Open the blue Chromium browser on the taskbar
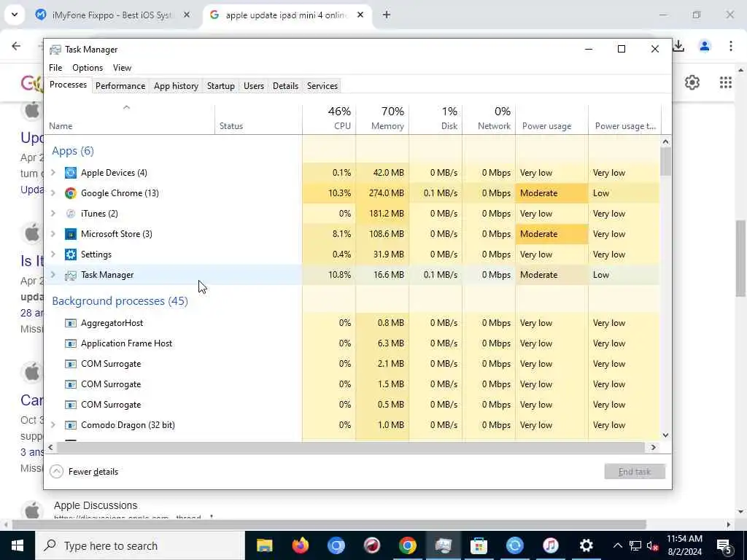 point(336,545)
